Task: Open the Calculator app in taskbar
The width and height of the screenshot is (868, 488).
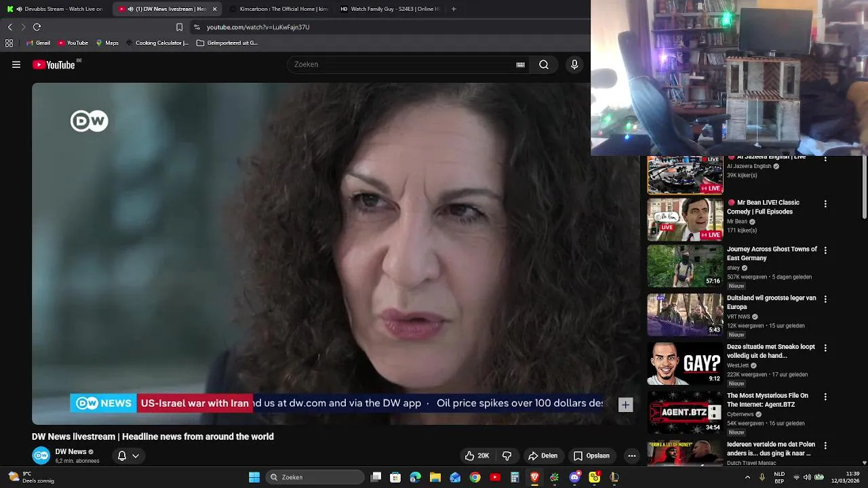Action: tap(515, 477)
